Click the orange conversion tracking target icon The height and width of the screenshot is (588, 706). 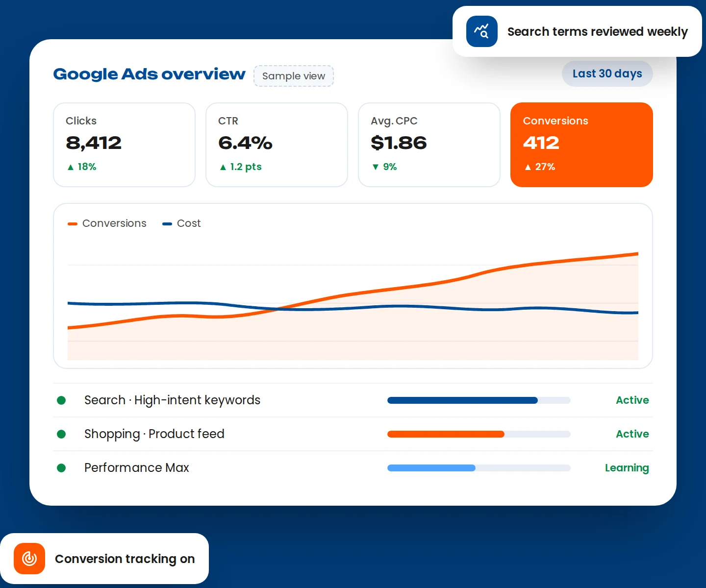(x=29, y=559)
